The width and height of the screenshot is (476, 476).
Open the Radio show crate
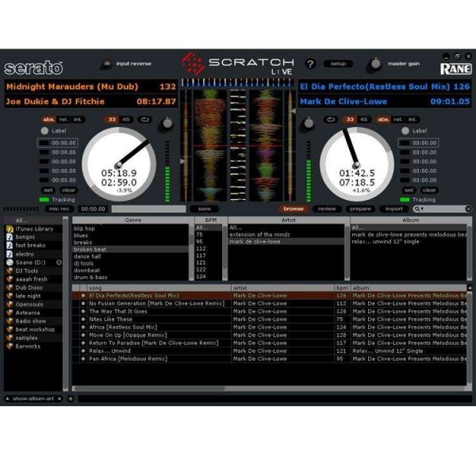[x=33, y=321]
